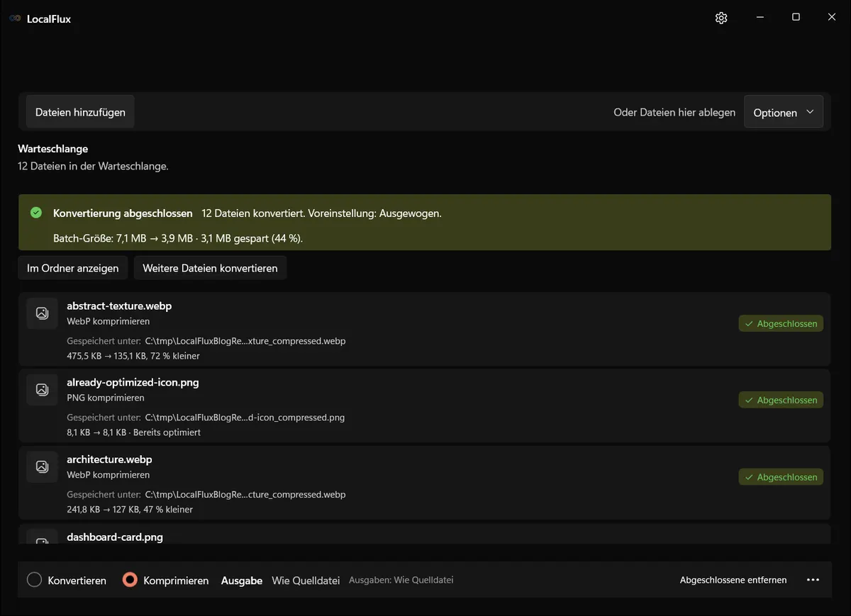Maximize the LocalFlux window

coord(796,17)
